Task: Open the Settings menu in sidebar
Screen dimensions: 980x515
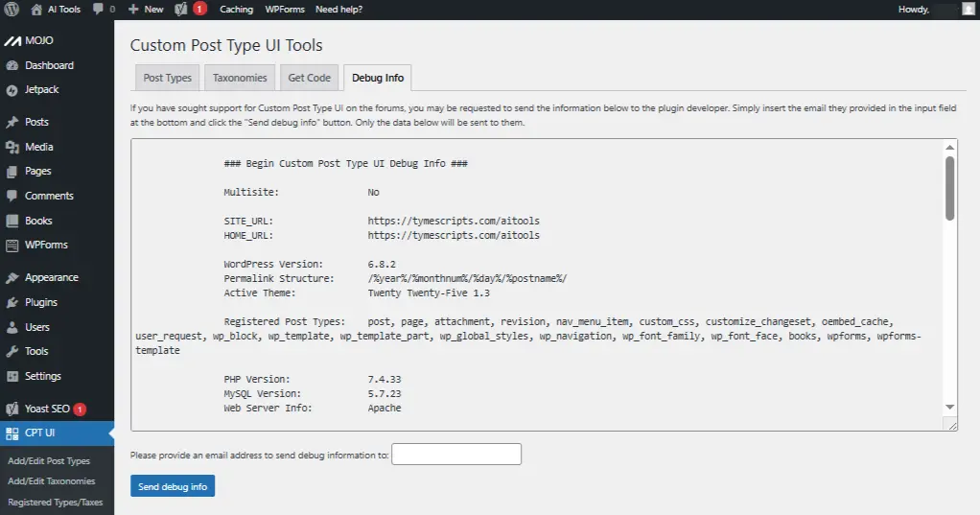Action: [42, 376]
